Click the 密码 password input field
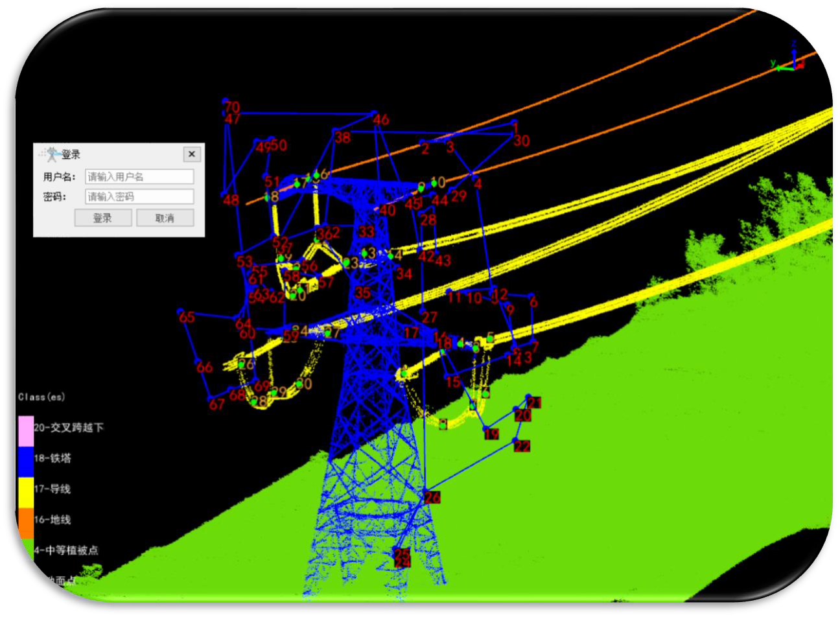840x617 pixels. pyautogui.click(x=139, y=196)
